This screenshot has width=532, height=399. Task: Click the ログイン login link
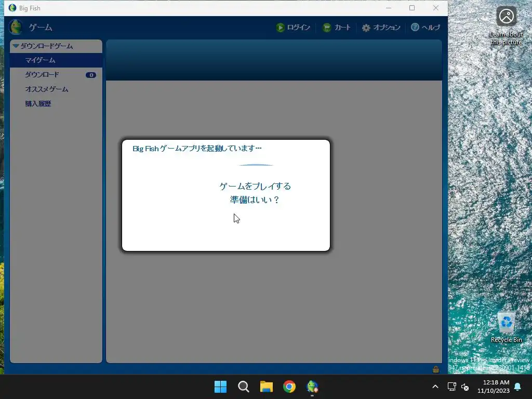pyautogui.click(x=299, y=28)
